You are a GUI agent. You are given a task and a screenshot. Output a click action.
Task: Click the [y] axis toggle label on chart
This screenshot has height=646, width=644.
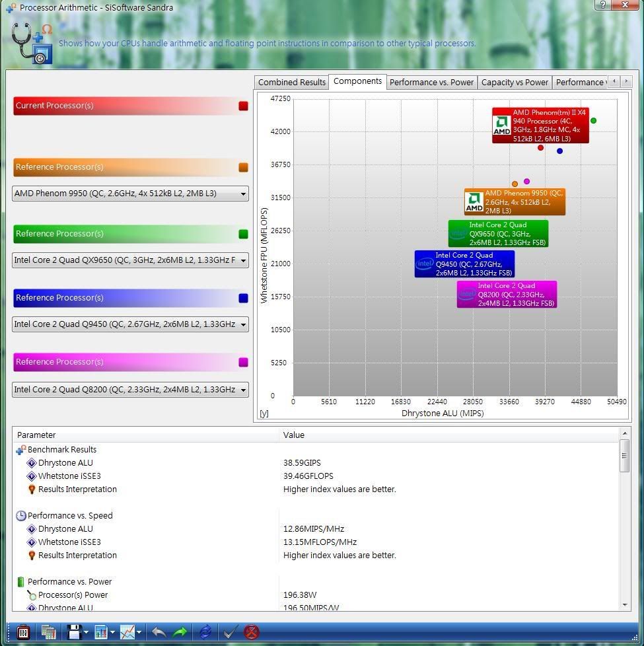point(264,413)
